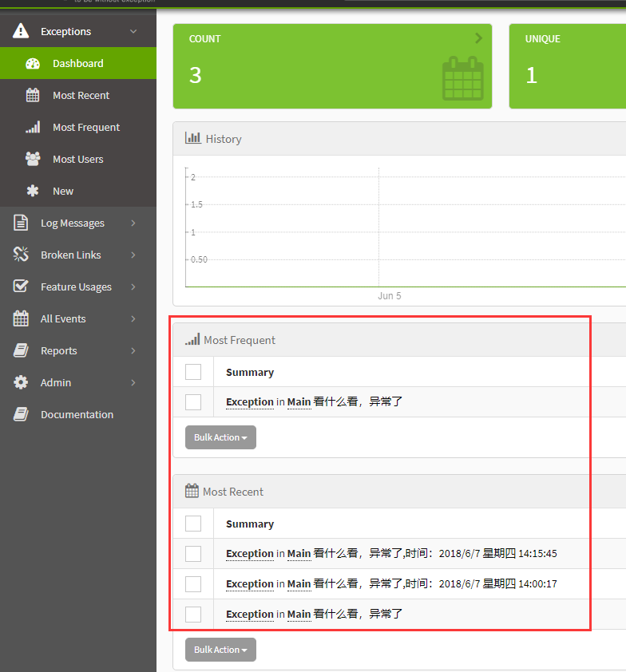Open Exception link in Most Frequent row
This screenshot has width=626, height=672.
pyautogui.click(x=250, y=402)
